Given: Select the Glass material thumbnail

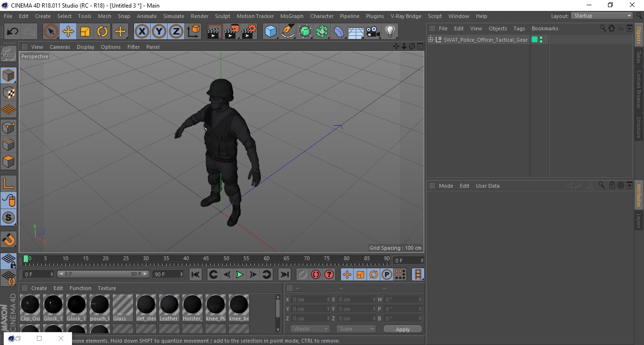Looking at the screenshot, I should [123, 308].
